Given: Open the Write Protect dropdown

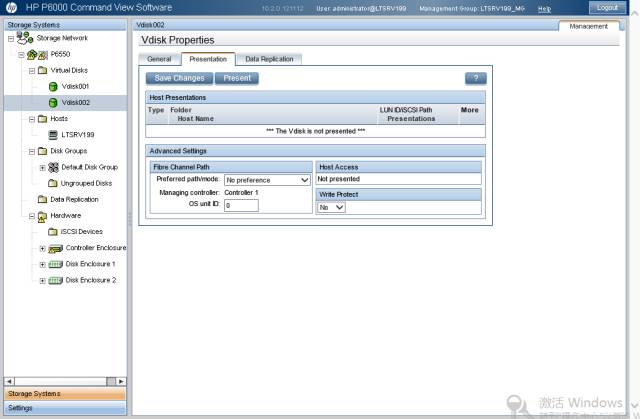Looking at the screenshot, I should coord(331,207).
